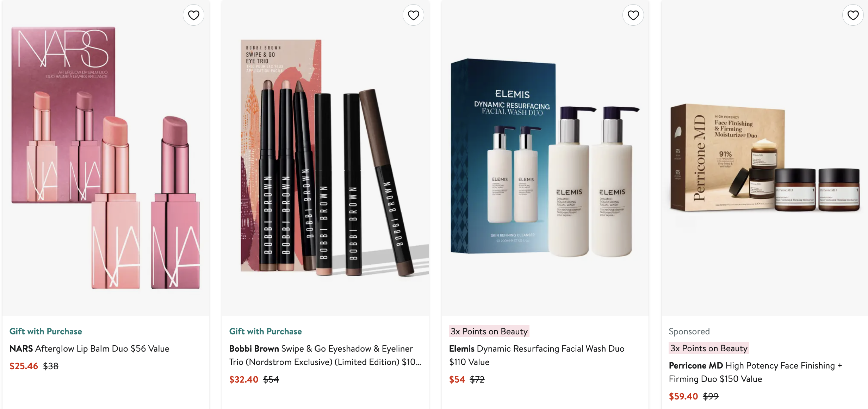Screen dimensions: 868x409
Task: View the Bobbi Brown Swipe & Go image
Action: 325,158
